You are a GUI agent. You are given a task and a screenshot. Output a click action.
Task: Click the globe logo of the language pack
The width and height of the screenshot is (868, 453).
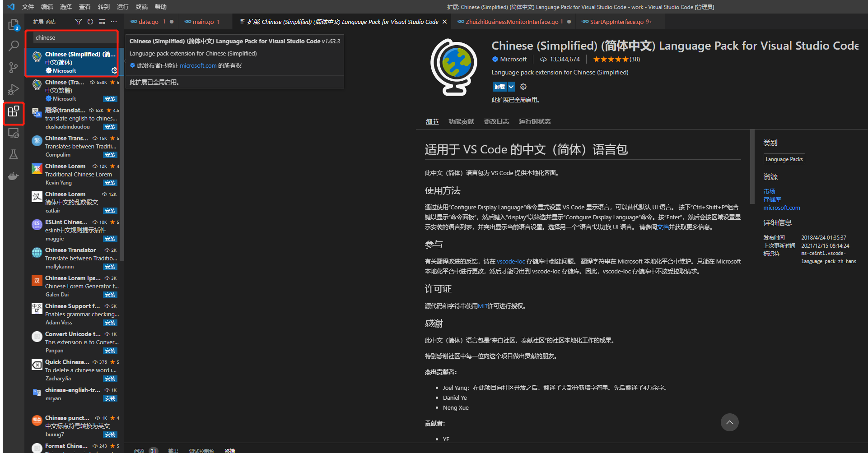coord(454,67)
